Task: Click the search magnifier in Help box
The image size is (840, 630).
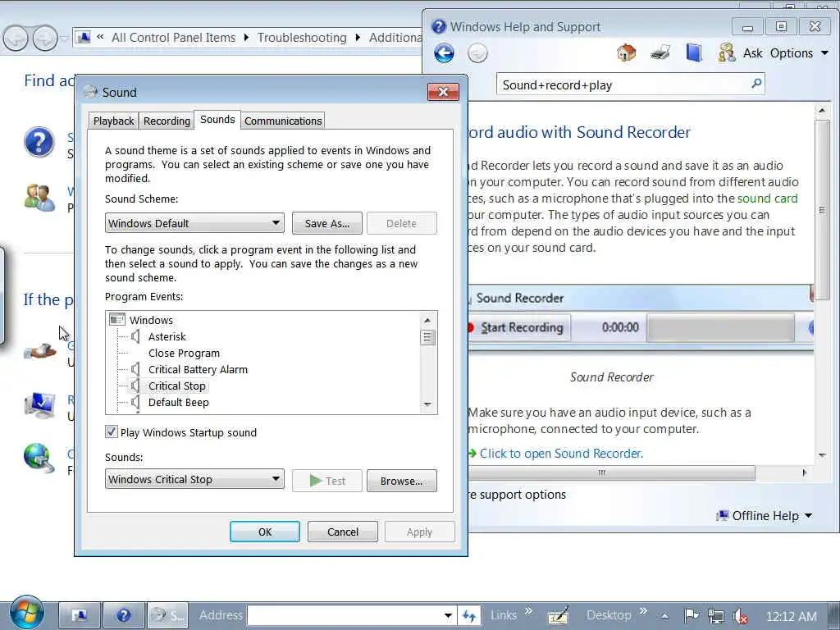Action: coord(756,84)
